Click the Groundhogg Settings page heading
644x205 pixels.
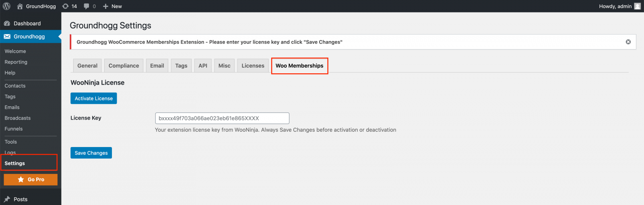point(110,25)
